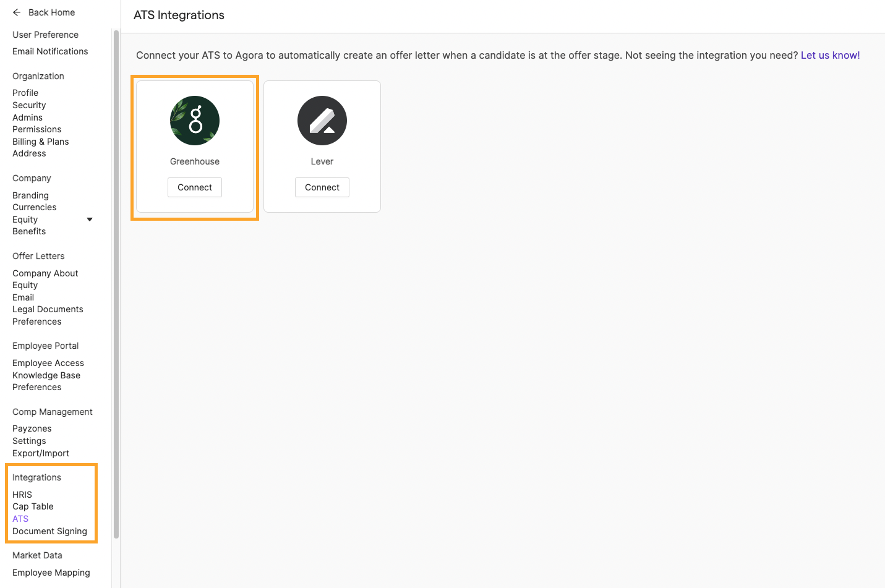Screen dimensions: 885x588
Task: Click the Greenhouse logo icon
Action: 195,121
